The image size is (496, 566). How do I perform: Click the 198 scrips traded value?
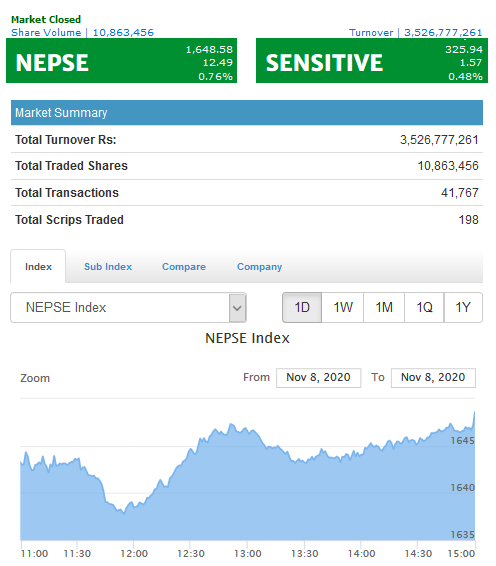click(469, 220)
